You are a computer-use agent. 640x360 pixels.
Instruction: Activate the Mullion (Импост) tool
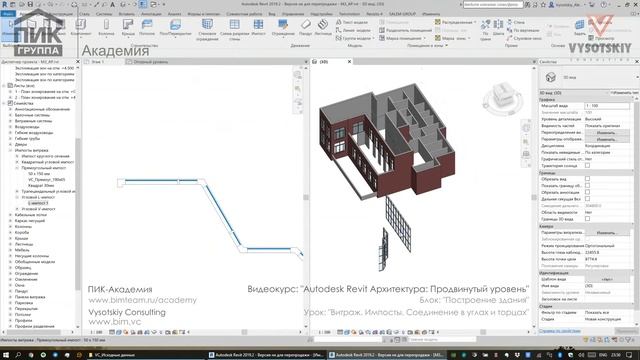tap(258, 28)
